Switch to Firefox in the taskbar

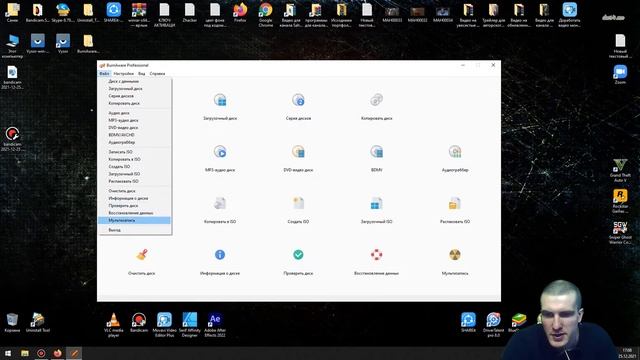[x=58, y=353]
